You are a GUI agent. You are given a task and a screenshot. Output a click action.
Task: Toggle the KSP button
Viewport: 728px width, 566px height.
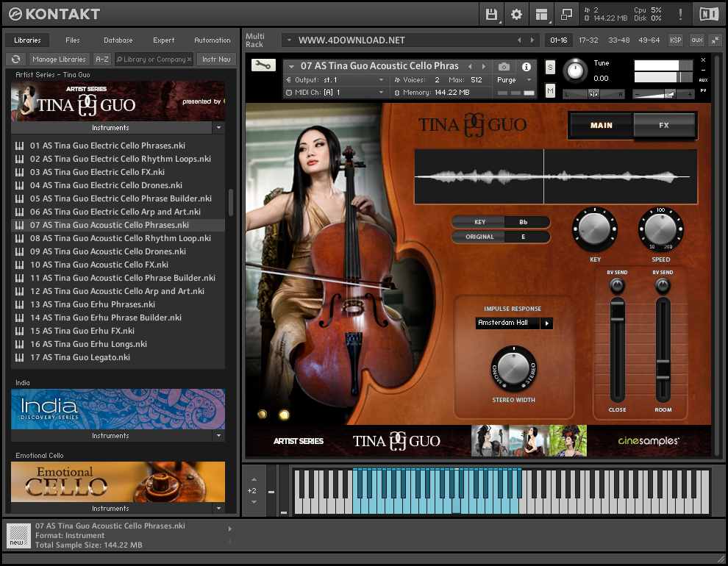tap(676, 40)
